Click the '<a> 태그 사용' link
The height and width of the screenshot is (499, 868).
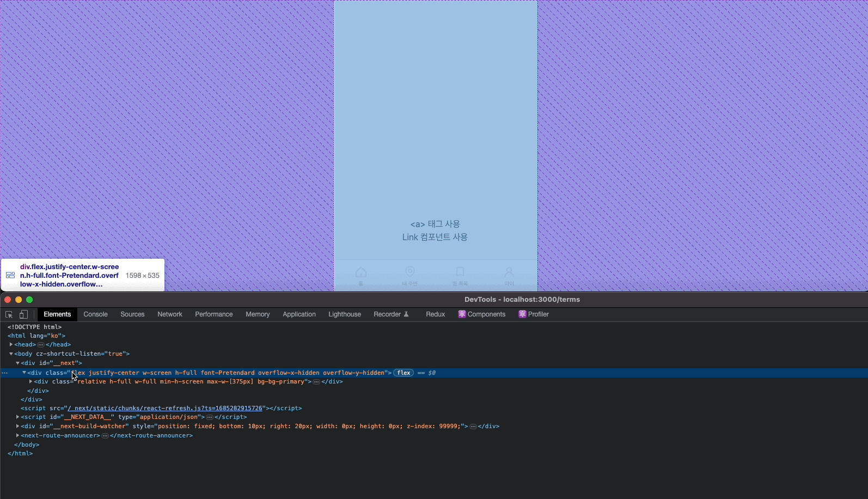[x=435, y=224]
